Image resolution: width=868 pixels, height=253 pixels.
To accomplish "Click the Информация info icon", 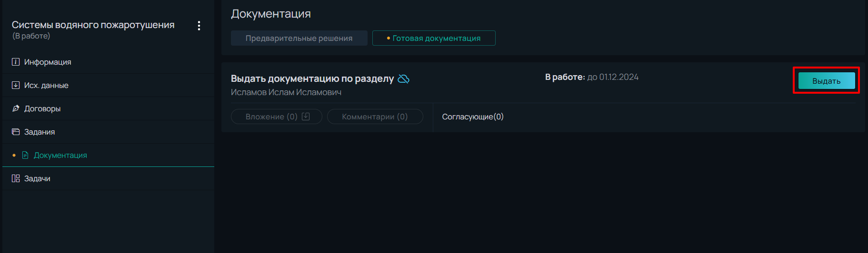I will [16, 62].
